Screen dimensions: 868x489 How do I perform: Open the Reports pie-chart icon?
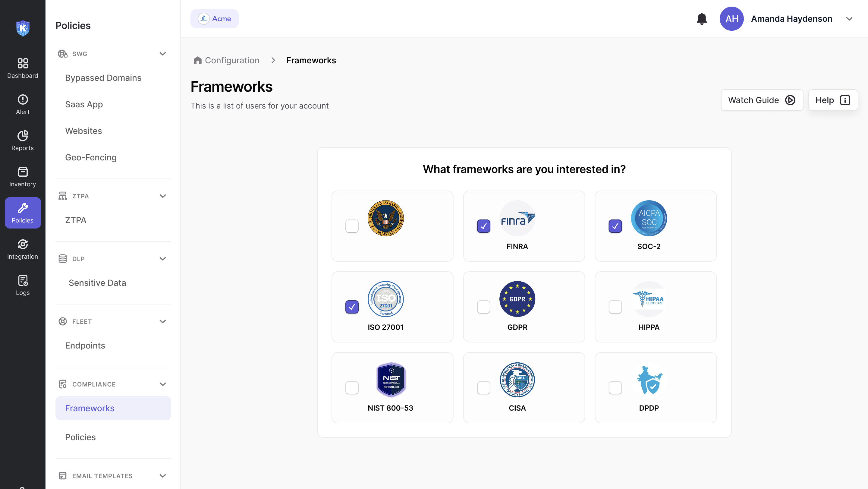23,136
